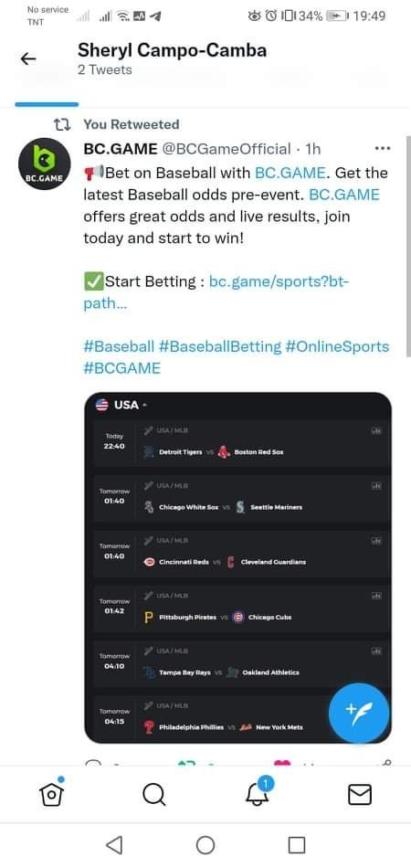The image size is (411, 868).
Task: Open the #BaseballBetting hashtag
Action: coord(219,346)
